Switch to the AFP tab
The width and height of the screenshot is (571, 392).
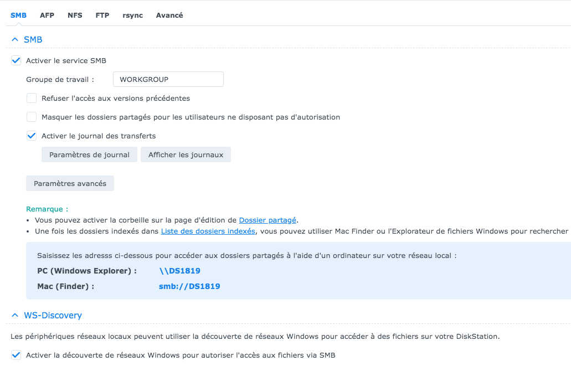pyautogui.click(x=47, y=16)
